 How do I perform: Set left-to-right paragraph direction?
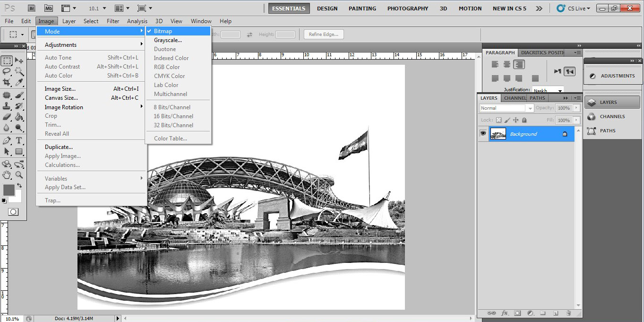[558, 71]
